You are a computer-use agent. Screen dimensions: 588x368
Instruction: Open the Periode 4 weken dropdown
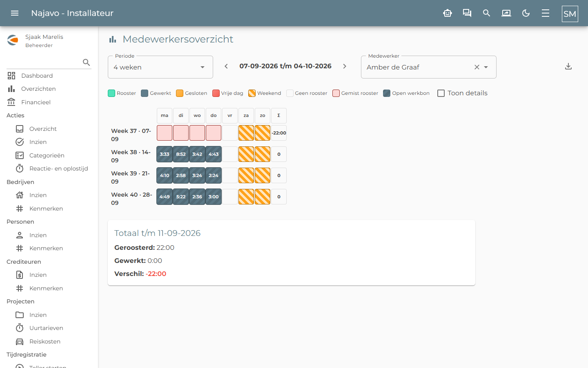tap(160, 67)
